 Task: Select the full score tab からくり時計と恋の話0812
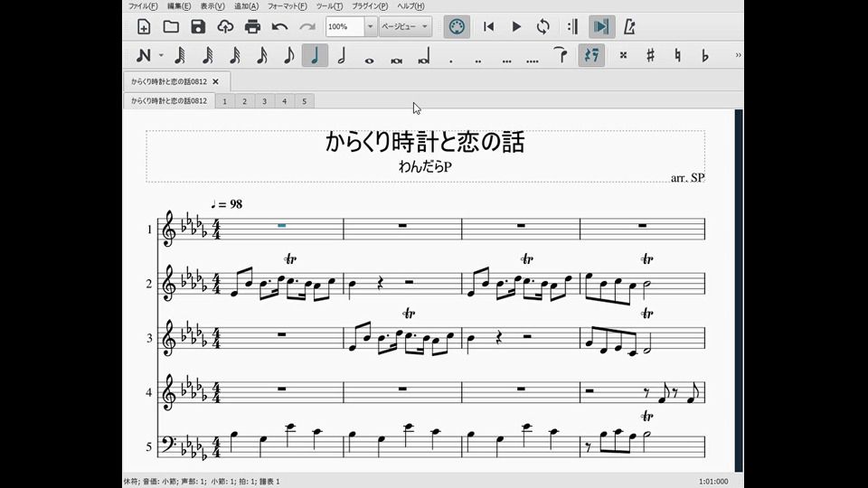tap(169, 100)
